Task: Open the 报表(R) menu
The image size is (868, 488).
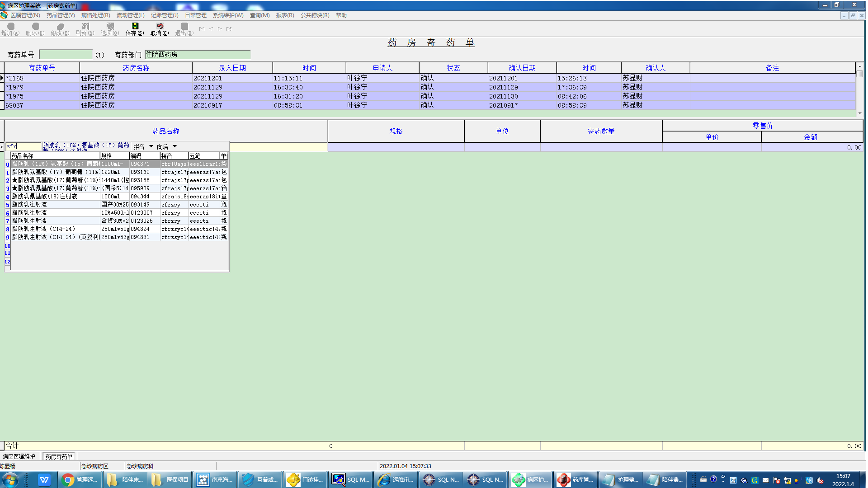Action: pos(285,15)
